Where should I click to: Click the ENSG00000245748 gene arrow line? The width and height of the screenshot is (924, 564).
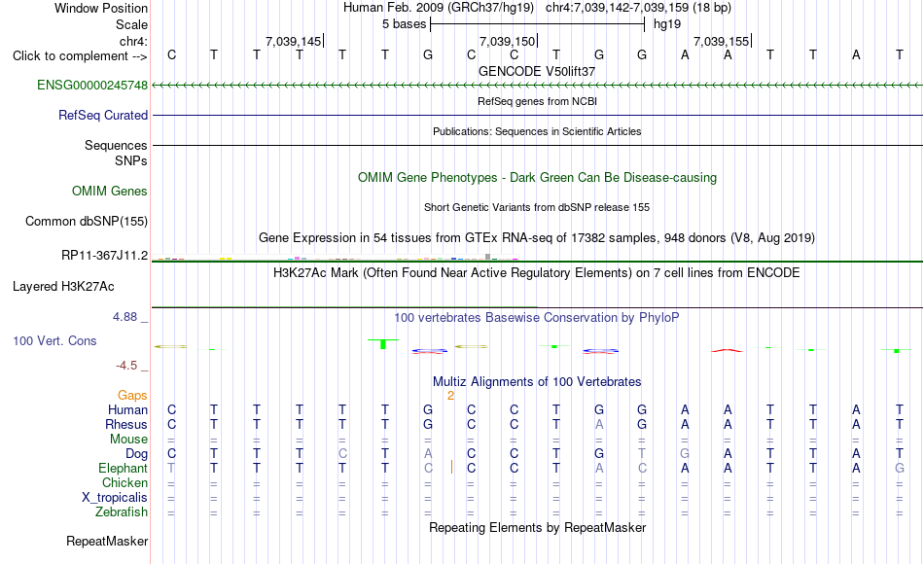tap(537, 86)
